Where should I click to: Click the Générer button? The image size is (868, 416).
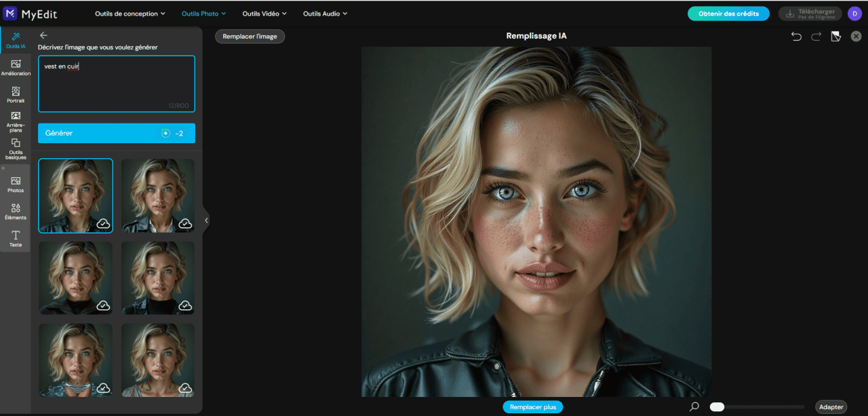[117, 133]
